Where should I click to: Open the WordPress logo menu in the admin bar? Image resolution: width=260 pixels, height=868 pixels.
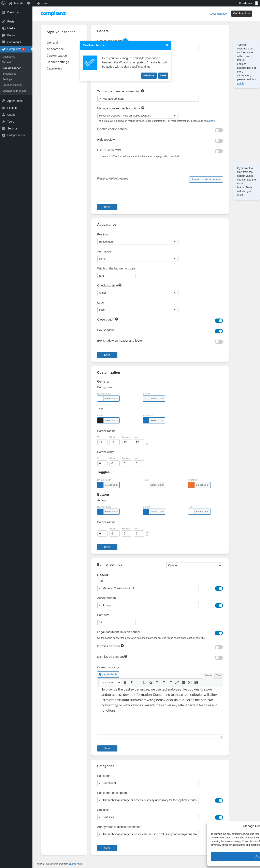click(3, 3)
